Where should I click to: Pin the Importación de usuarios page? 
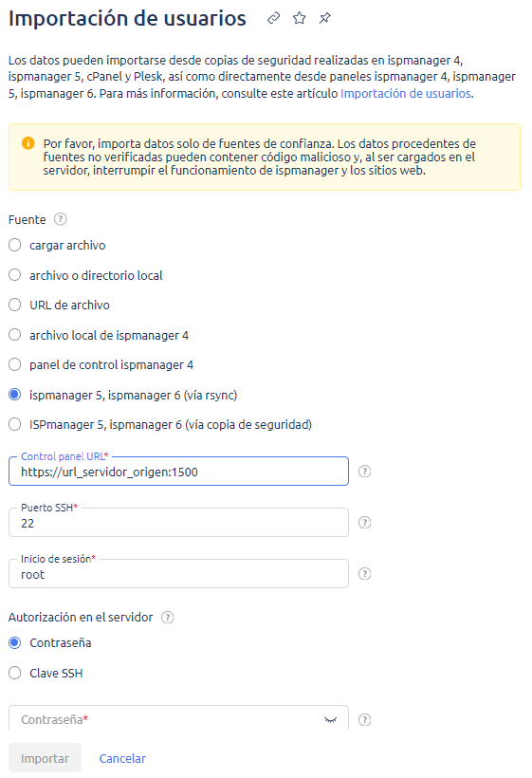[x=324, y=18]
